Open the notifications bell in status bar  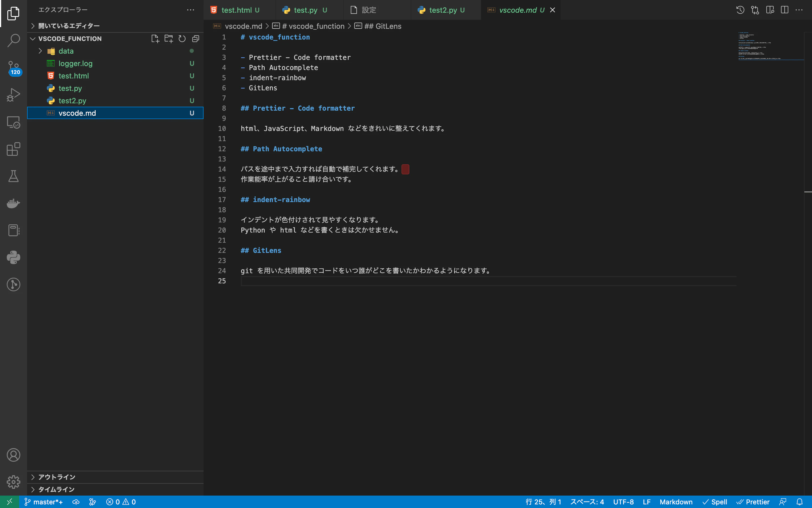coord(800,502)
